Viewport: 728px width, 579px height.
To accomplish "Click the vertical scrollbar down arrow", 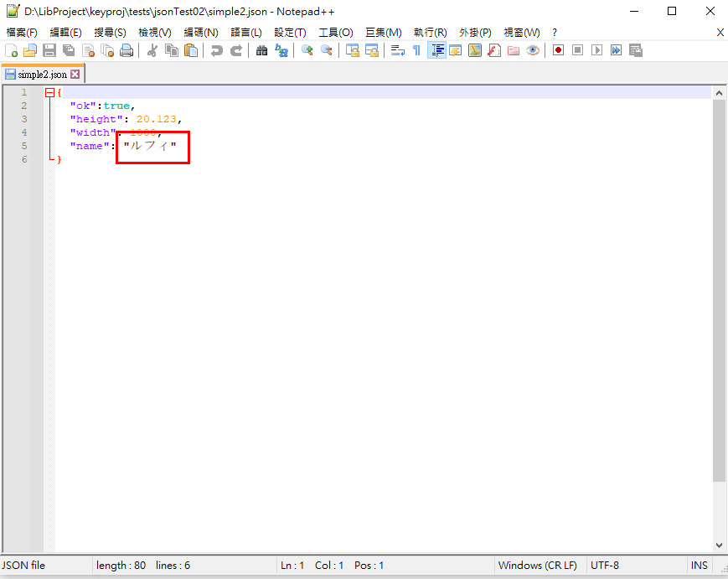I will 719,545.
